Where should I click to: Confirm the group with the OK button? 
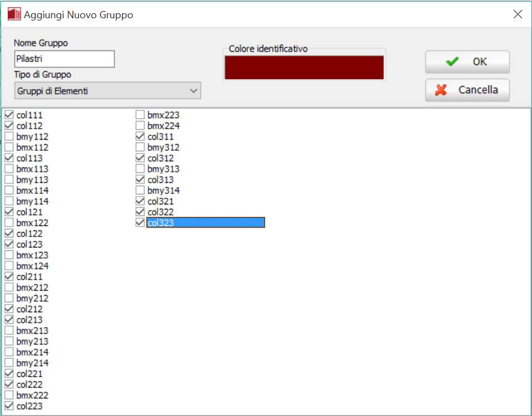pos(467,62)
